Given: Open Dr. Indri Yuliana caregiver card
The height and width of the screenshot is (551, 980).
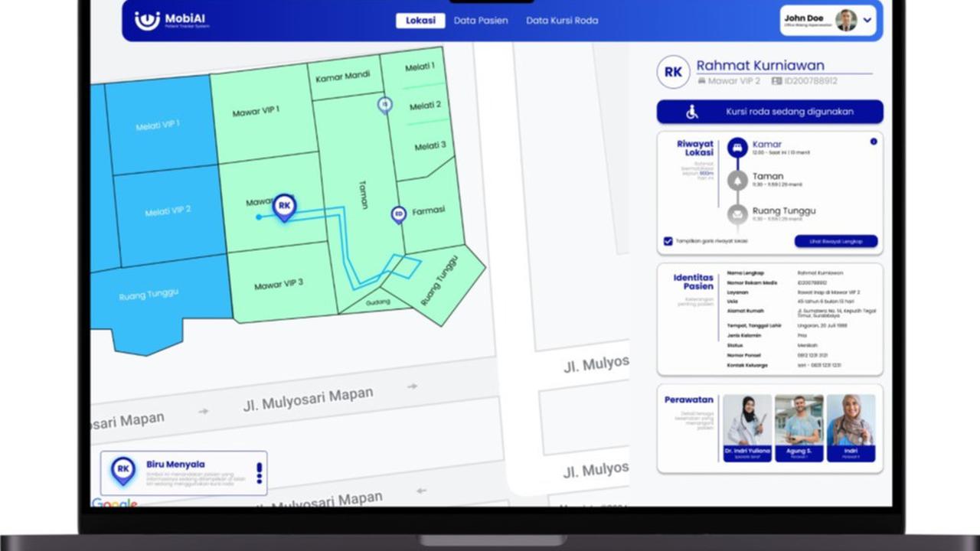Looking at the screenshot, I should point(747,429).
